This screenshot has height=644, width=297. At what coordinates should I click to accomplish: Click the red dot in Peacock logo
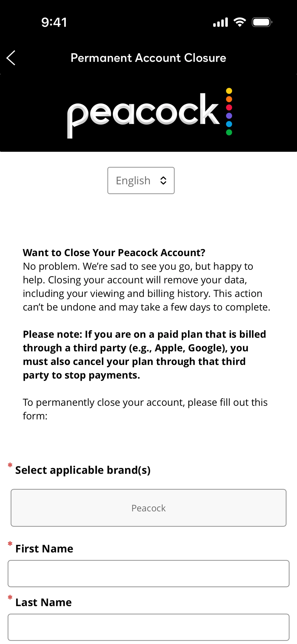tap(229, 108)
